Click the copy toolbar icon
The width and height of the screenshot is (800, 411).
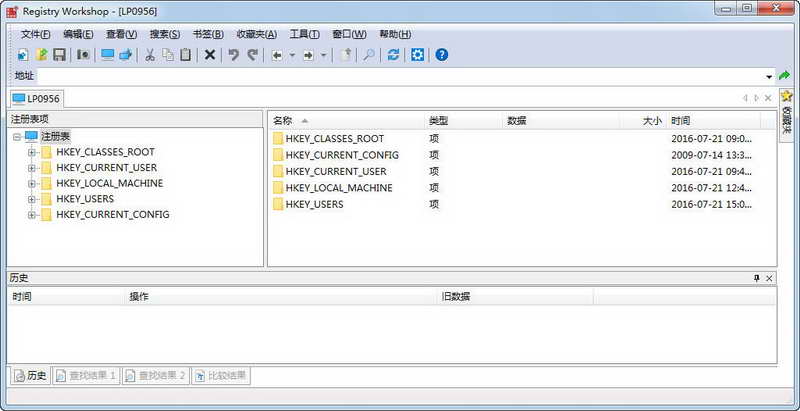(168, 55)
